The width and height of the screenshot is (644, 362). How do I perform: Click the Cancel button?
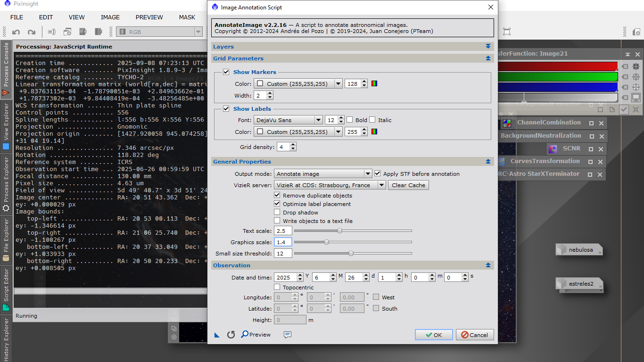coord(475,335)
